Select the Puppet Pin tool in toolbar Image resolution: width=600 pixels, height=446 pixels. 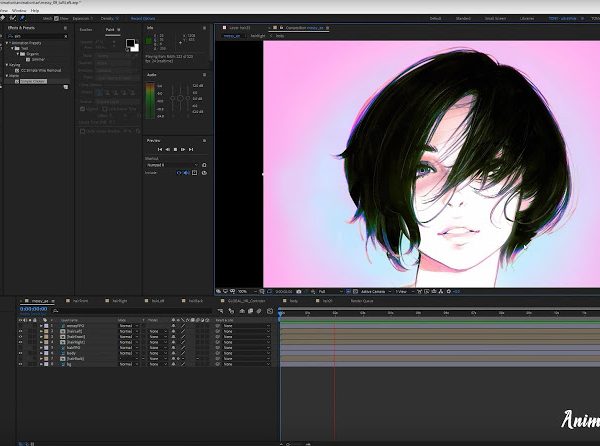(22, 18)
